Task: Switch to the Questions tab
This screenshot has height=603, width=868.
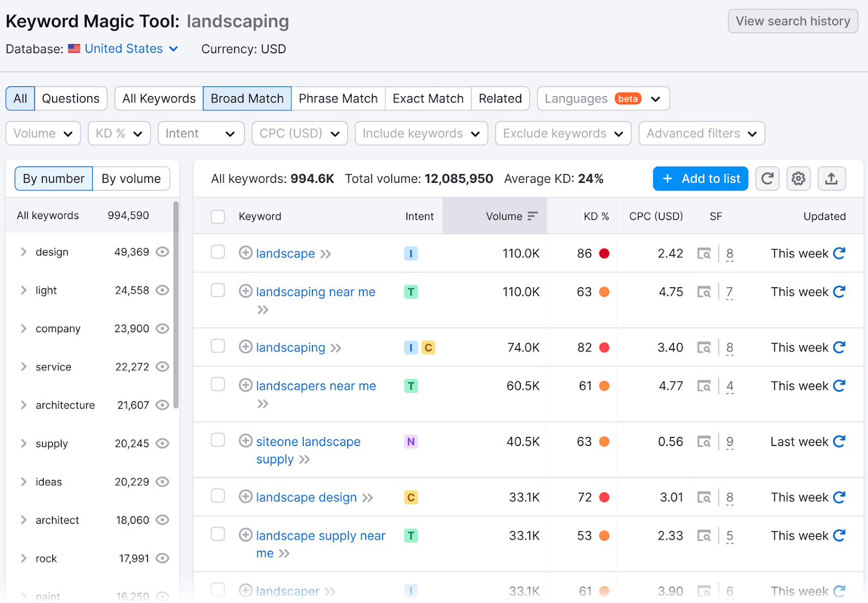Action: 71,98
